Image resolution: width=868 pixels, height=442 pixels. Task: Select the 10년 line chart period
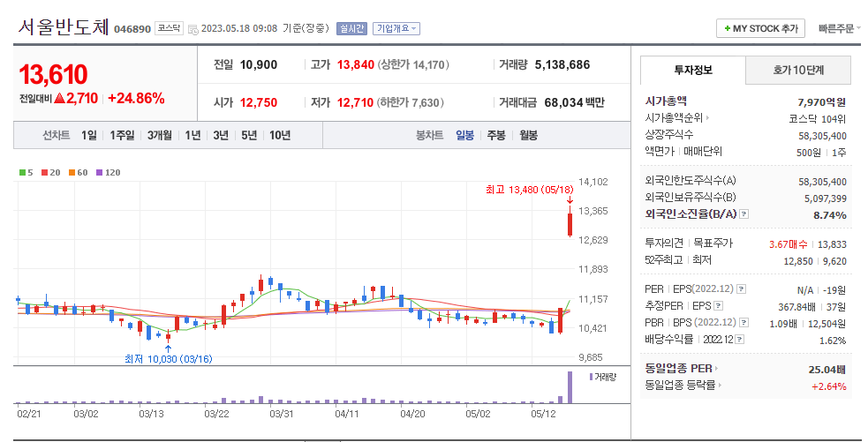click(x=280, y=136)
